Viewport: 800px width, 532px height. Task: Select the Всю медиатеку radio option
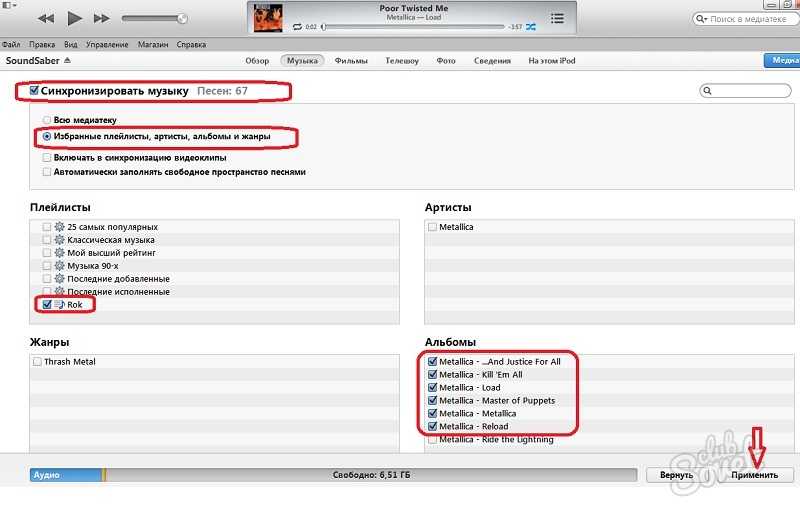[47, 120]
